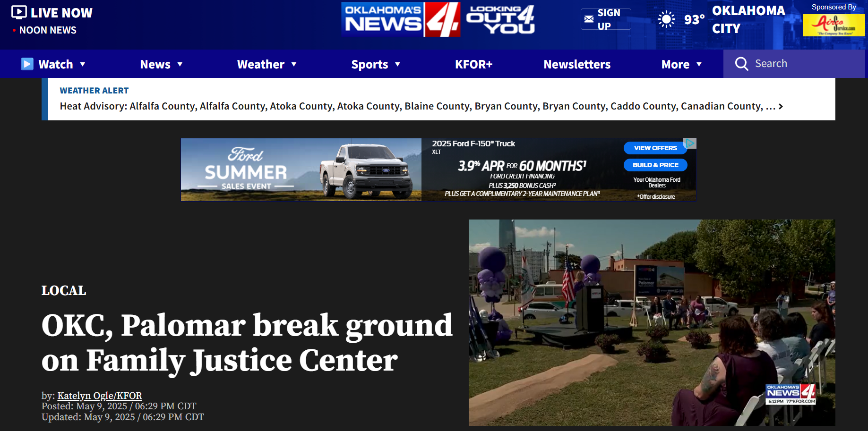Open the Airco Service sponsor logo
This screenshot has width=868, height=431.
click(834, 25)
